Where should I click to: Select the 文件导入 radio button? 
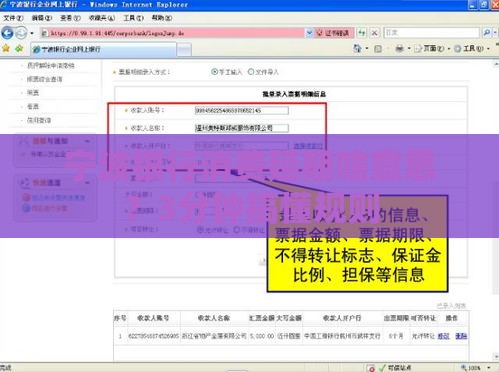(251, 72)
